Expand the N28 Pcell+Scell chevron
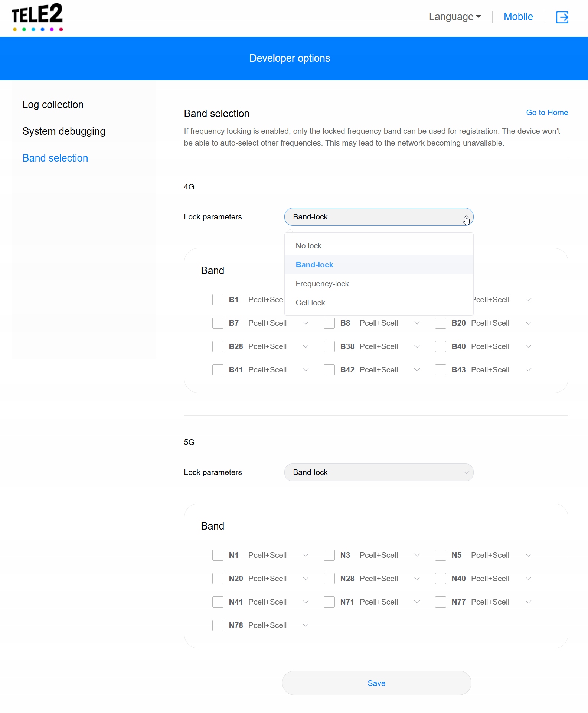Image resolution: width=588 pixels, height=713 pixels. (417, 579)
